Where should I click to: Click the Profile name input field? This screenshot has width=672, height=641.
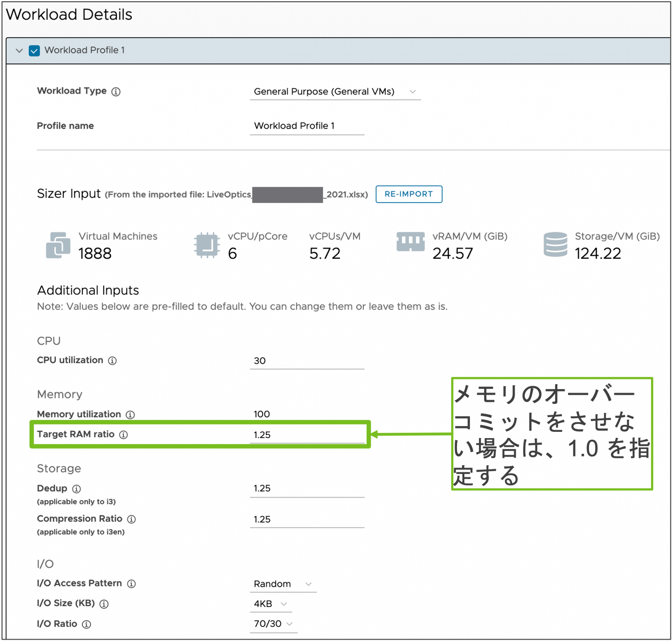tap(307, 126)
